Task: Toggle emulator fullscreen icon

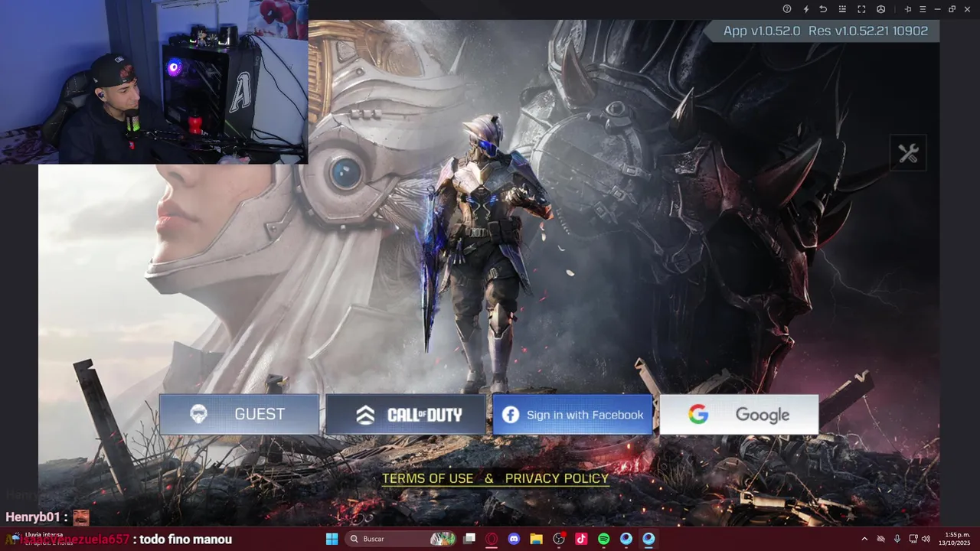Action: (861, 9)
